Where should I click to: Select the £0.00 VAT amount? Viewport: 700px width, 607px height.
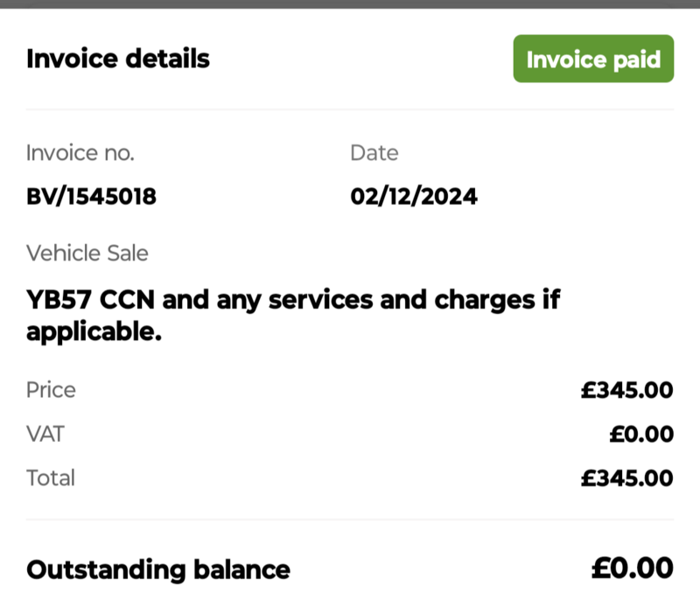click(641, 434)
